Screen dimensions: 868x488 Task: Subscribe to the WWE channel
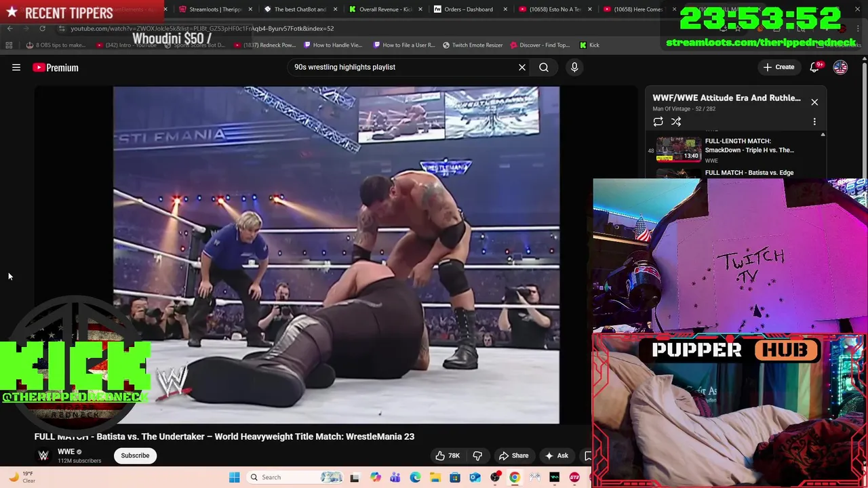(135, 455)
